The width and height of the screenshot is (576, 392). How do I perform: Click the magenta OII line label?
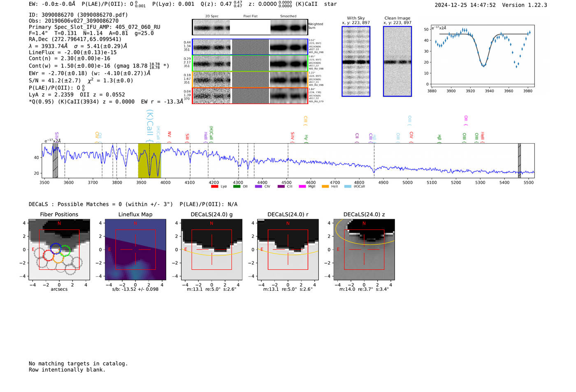click(x=466, y=121)
